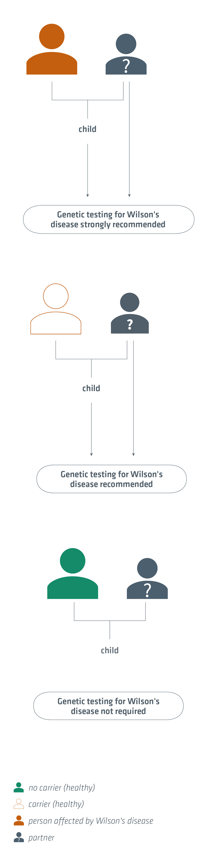Click the third 'child' label under green person
This screenshot has width=213, height=868.
point(110,650)
